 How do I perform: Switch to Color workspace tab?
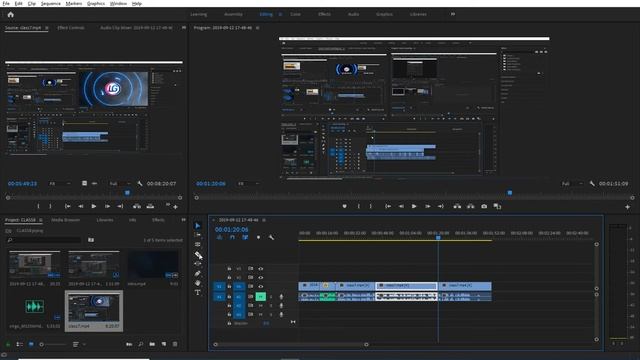(x=295, y=14)
